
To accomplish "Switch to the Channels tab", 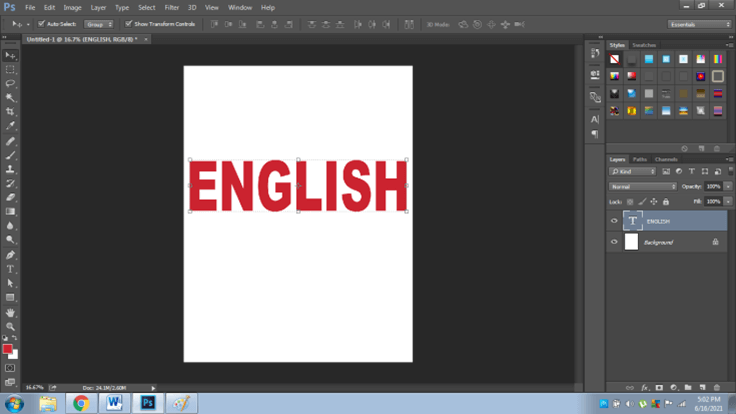I will click(666, 159).
